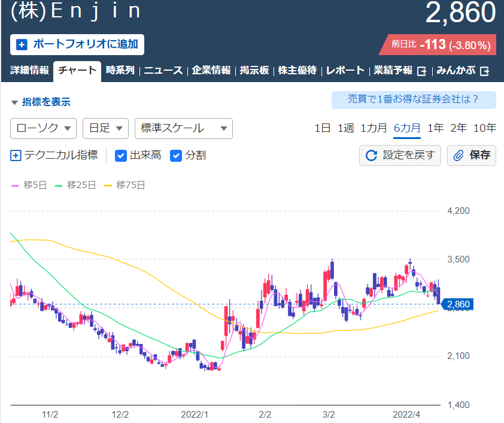This screenshot has height=423, width=504.
Task: Click the 3/2 date axis label
Action: [x=329, y=415]
